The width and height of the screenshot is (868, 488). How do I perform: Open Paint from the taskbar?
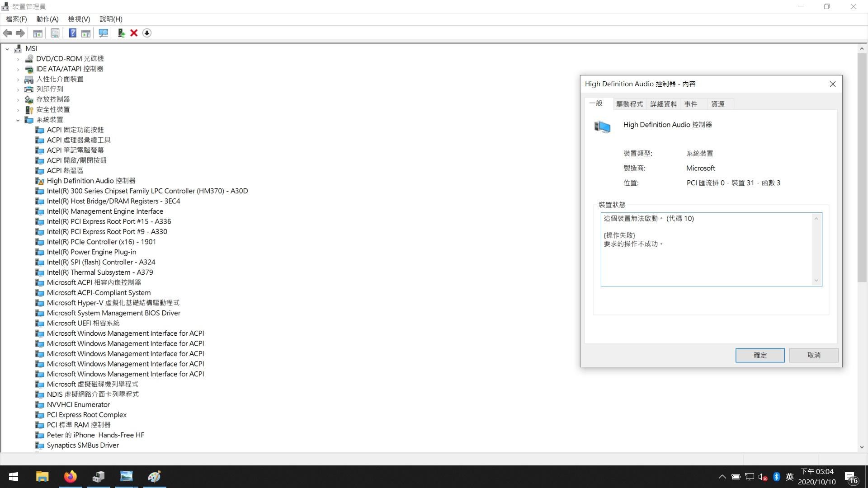(155, 477)
